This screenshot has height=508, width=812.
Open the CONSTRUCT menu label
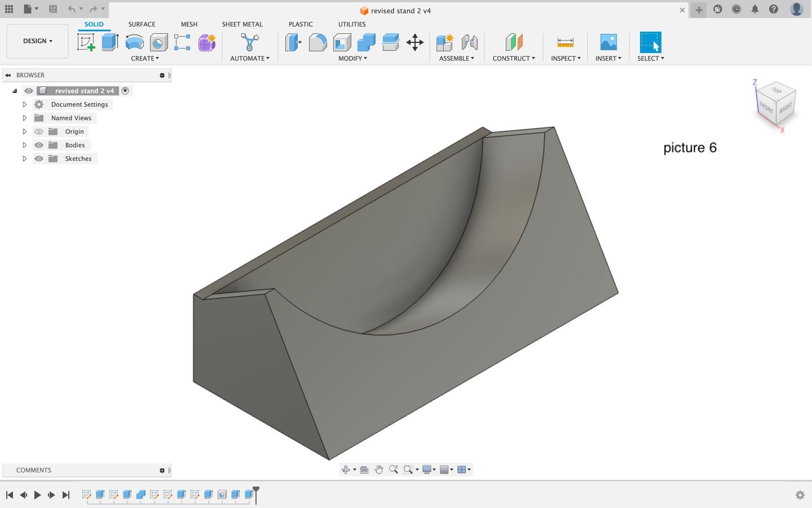(x=513, y=58)
